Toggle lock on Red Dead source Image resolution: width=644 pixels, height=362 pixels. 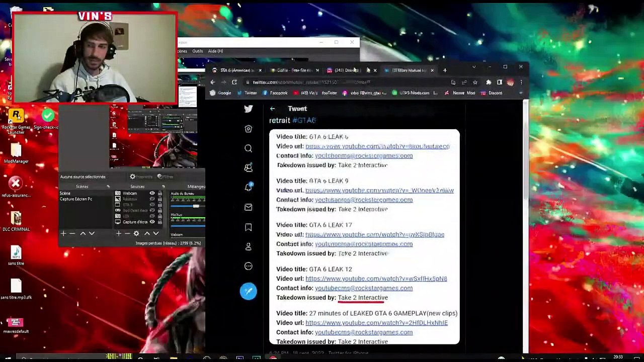(160, 210)
